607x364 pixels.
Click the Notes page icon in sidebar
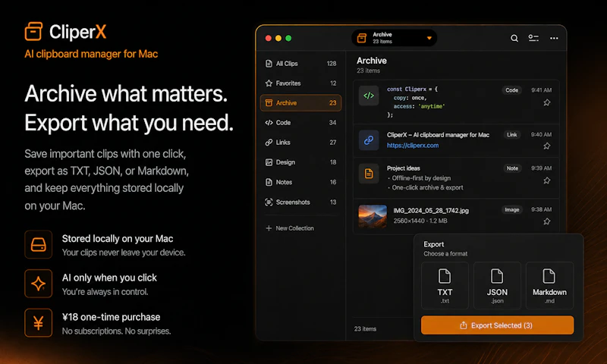[x=269, y=182]
